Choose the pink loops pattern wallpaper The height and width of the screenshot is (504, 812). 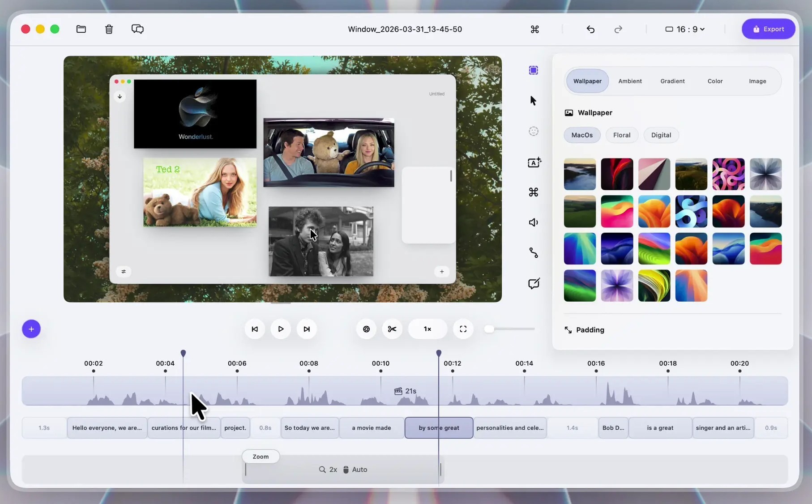728,174
